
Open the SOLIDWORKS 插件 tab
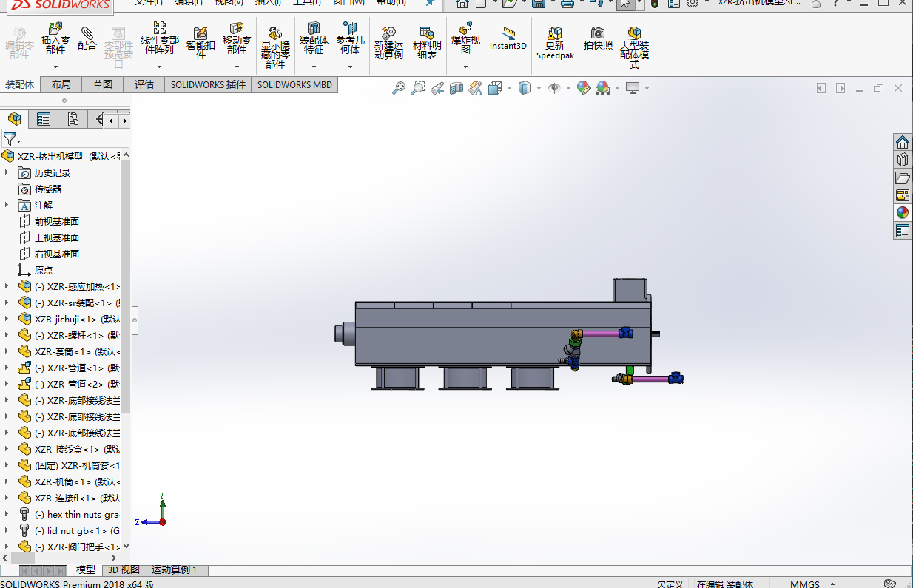[x=208, y=84]
